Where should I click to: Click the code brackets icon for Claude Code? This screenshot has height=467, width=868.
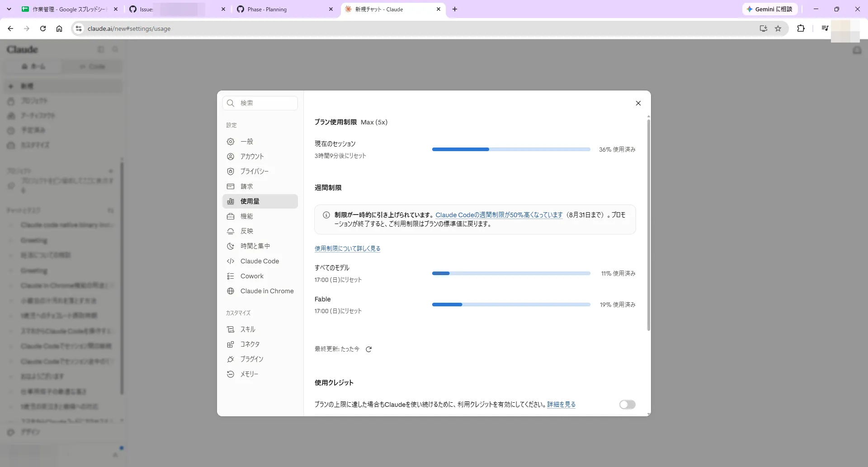(x=231, y=261)
